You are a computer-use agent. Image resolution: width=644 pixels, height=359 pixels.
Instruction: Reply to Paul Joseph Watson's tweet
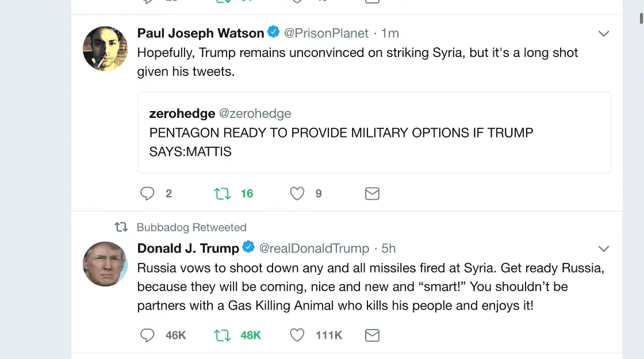pyautogui.click(x=148, y=194)
